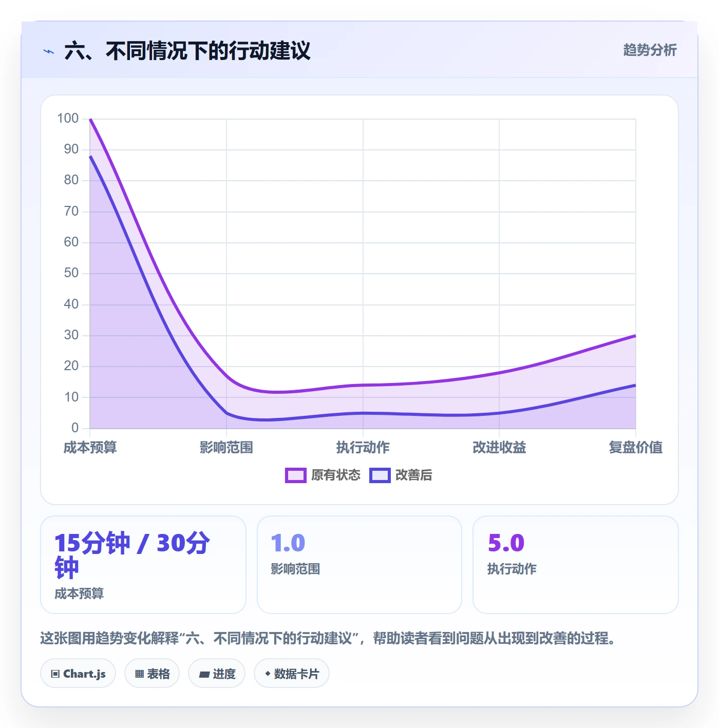Click the 表格 tag
This screenshot has width=719, height=728.
(x=152, y=674)
